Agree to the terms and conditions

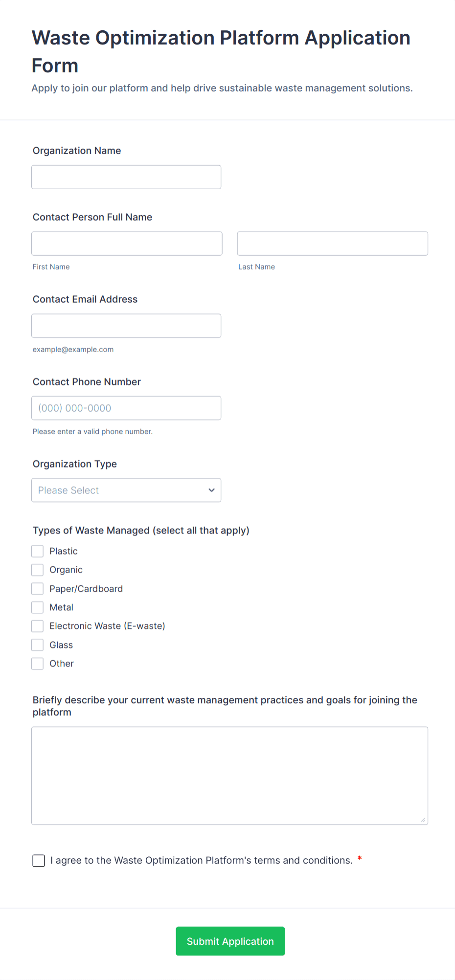pos(38,860)
